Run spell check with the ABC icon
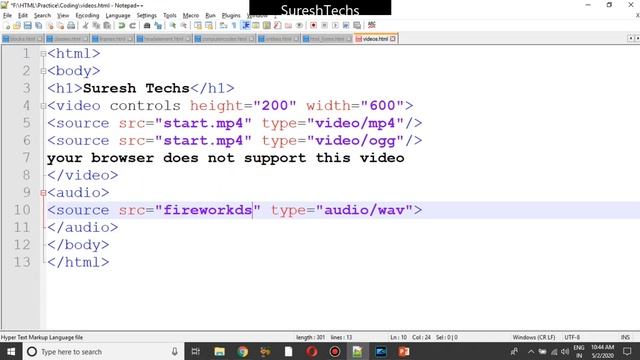This screenshot has width=640, height=360. pos(371,26)
